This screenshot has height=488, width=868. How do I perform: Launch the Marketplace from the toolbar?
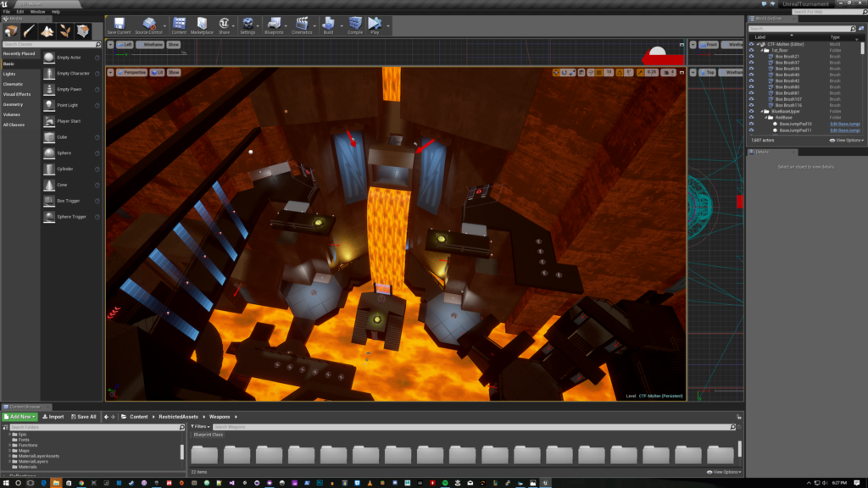(202, 23)
